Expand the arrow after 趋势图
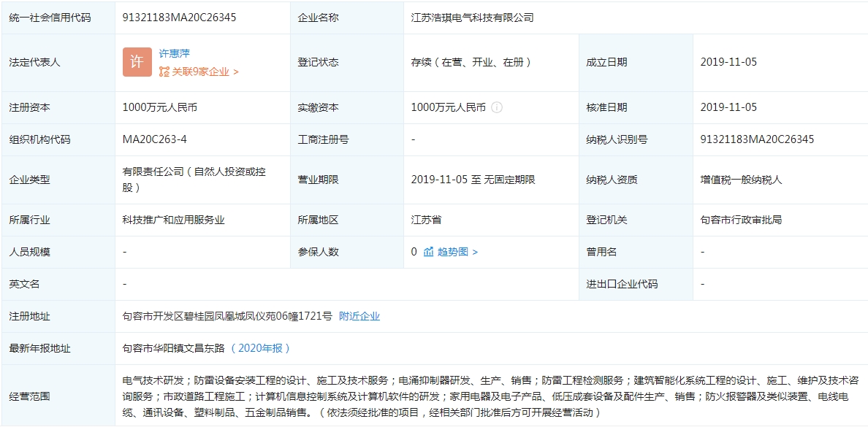The width and height of the screenshot is (868, 427). (x=476, y=252)
